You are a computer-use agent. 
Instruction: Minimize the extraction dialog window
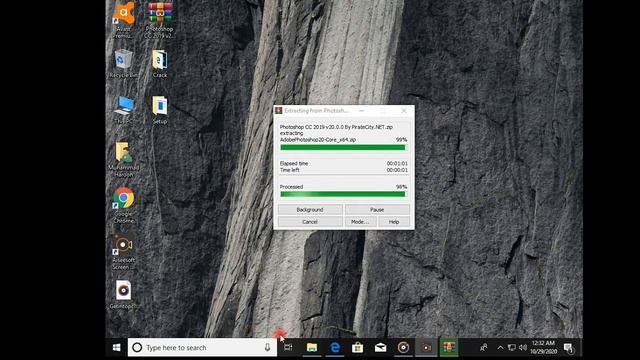pos(362,111)
